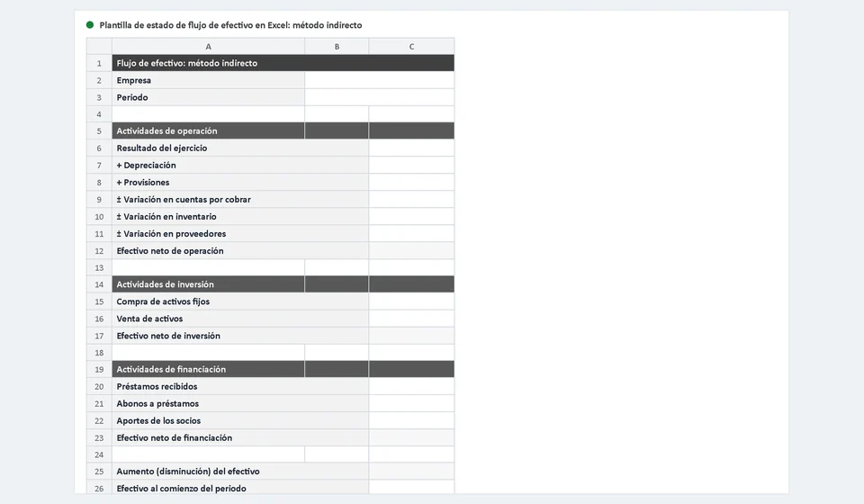Select column A header
864x504 pixels.
208,46
